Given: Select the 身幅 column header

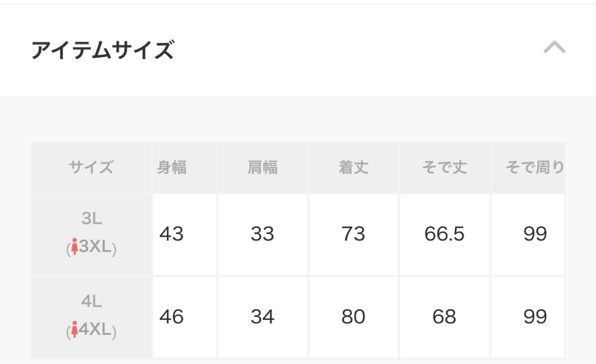Looking at the screenshot, I should click(x=172, y=168).
